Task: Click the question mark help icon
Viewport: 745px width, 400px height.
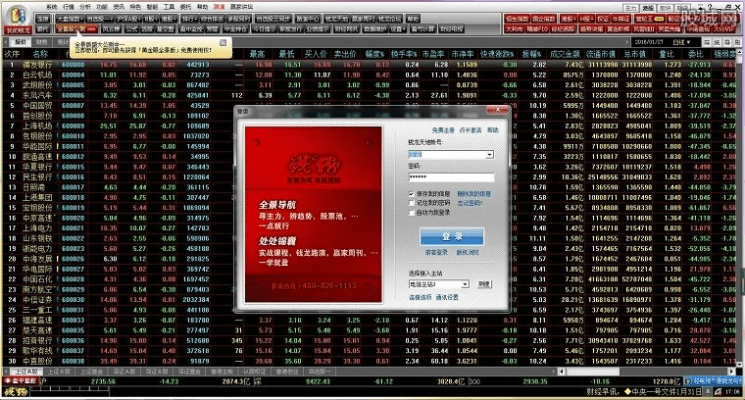Action: 710,7
